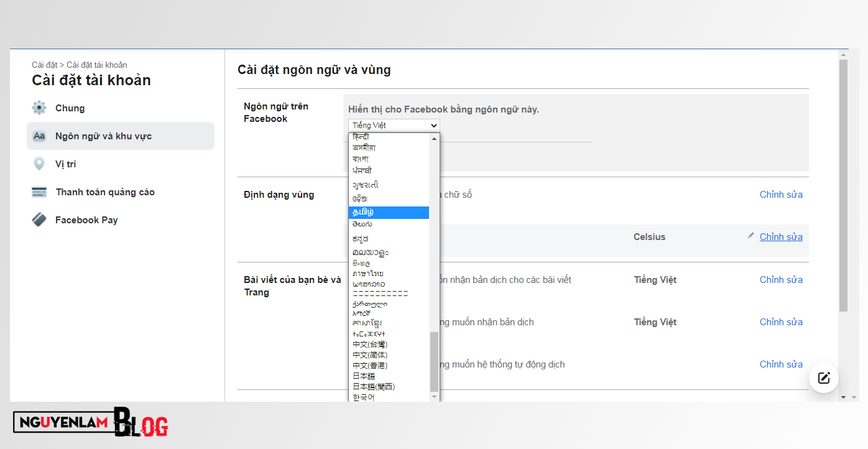
Task: Click Chỉnh sửa for no-translation languages row
Action: [x=781, y=322]
